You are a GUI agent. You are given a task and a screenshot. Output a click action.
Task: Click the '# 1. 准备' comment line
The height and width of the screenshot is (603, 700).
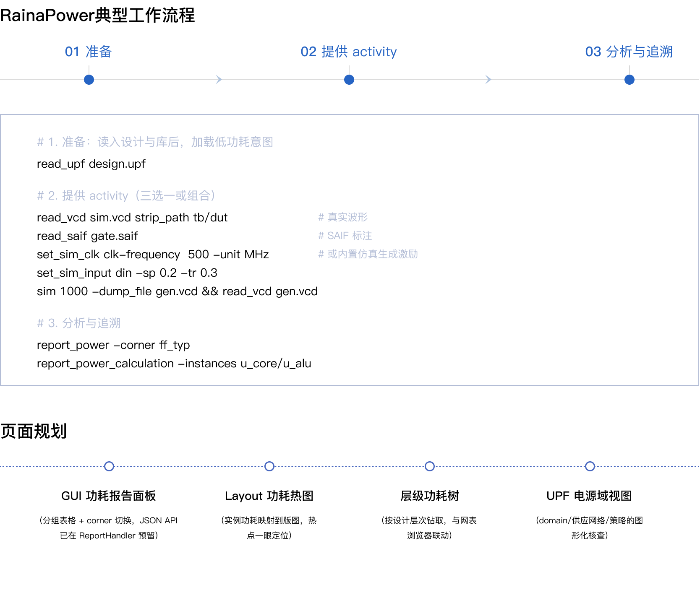(155, 142)
